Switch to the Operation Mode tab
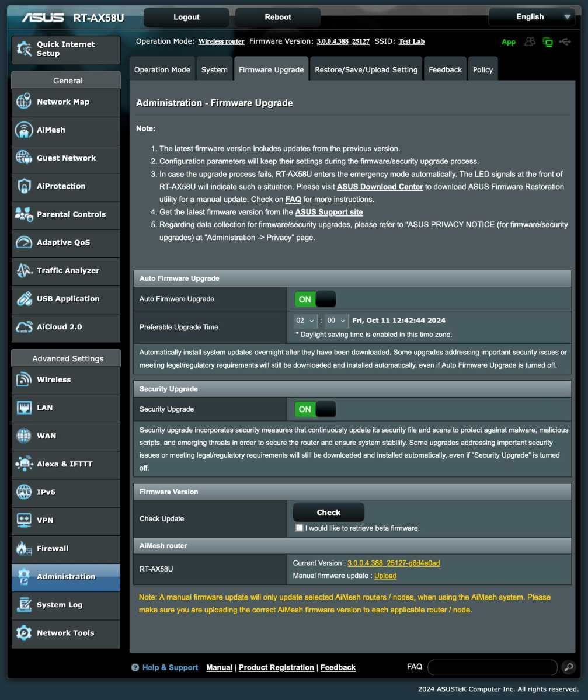The image size is (588, 700). tap(162, 69)
